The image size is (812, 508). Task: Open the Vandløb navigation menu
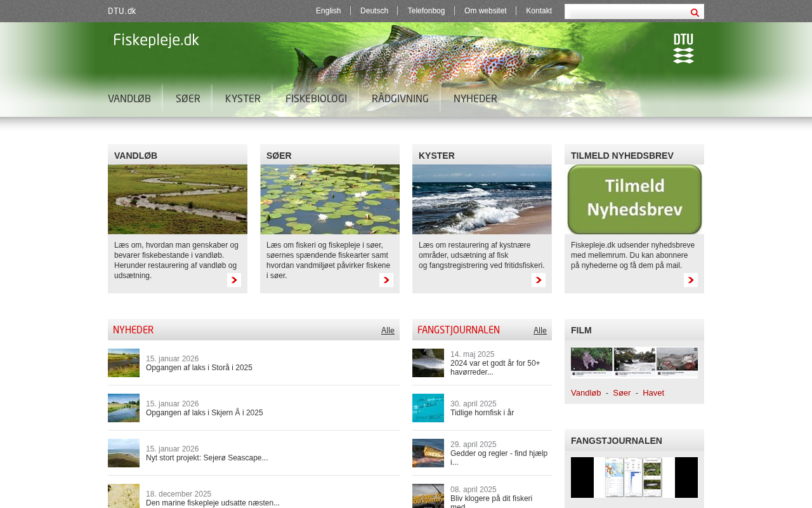tap(129, 99)
